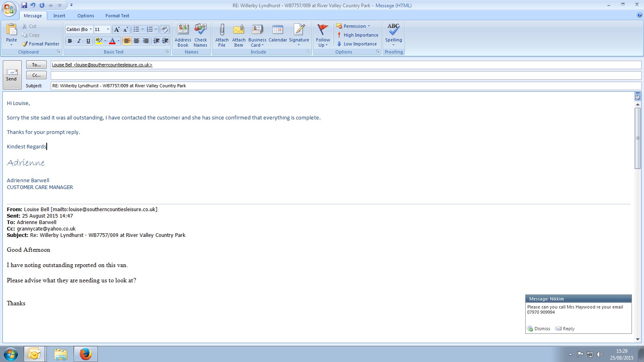Click the Cc... button
Screen dimensions: 644x362
(36, 75)
